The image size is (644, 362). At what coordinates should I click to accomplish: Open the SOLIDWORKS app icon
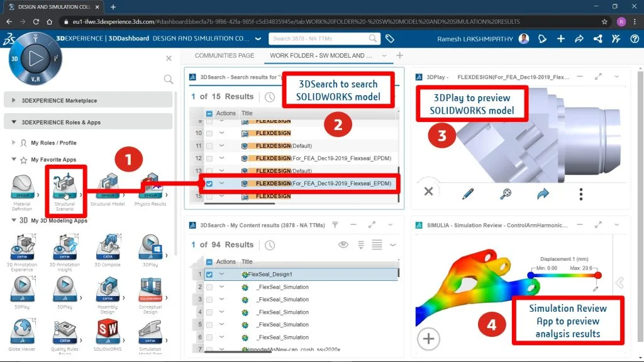[x=108, y=333]
